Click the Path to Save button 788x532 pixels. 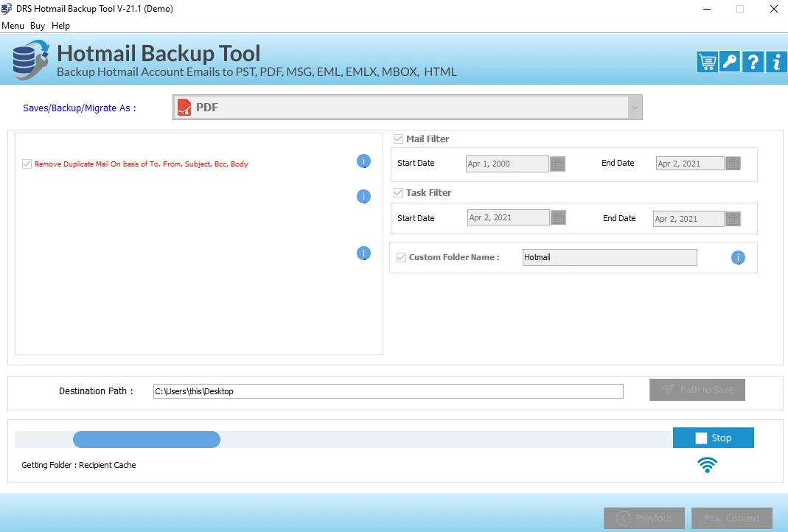697,390
